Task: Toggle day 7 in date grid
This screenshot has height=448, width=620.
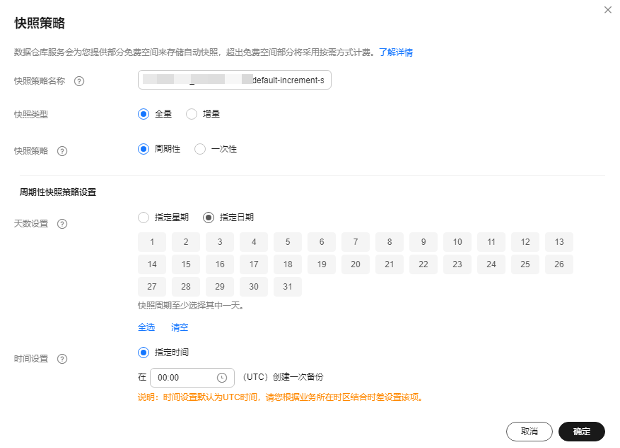Action: pos(355,242)
